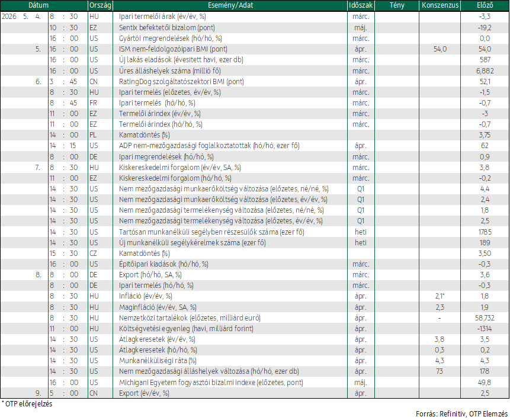Select the Sentix befektetői bizalom row

click(255, 28)
